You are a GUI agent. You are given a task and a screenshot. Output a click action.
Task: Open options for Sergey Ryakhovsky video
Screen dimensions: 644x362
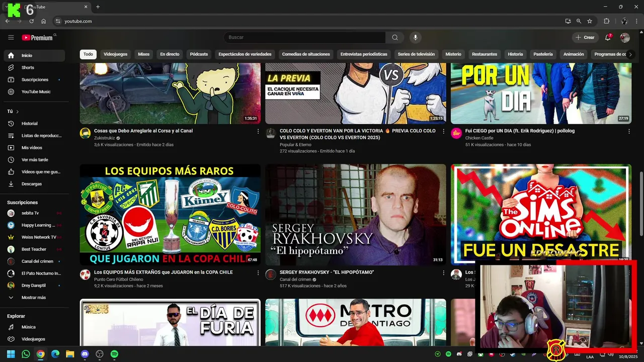click(443, 273)
